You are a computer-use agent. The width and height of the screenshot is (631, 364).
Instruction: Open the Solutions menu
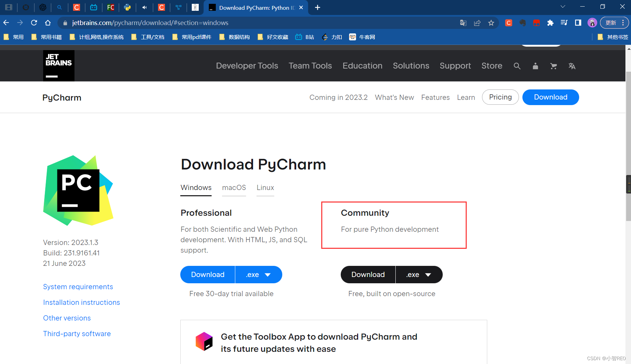(x=411, y=66)
